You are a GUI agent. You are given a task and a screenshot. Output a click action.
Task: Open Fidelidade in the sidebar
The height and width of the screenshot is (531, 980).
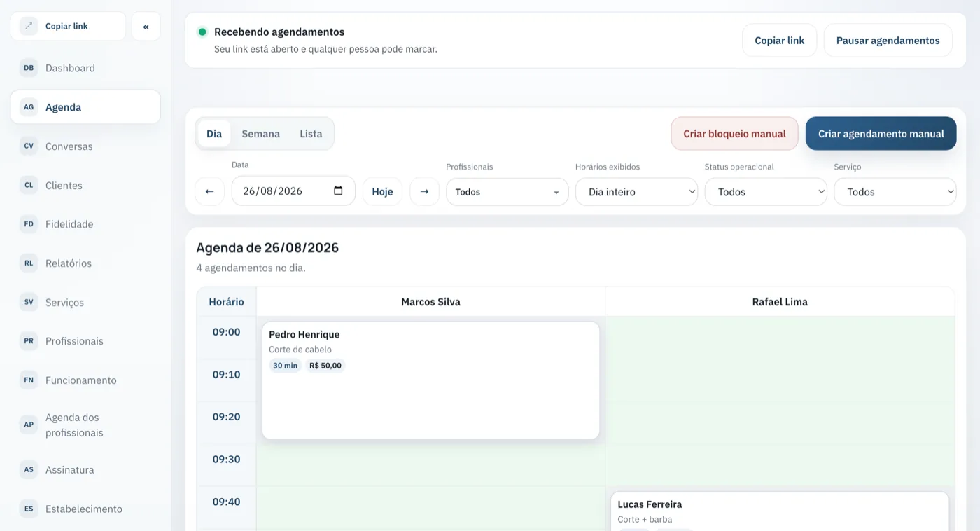click(x=85, y=224)
